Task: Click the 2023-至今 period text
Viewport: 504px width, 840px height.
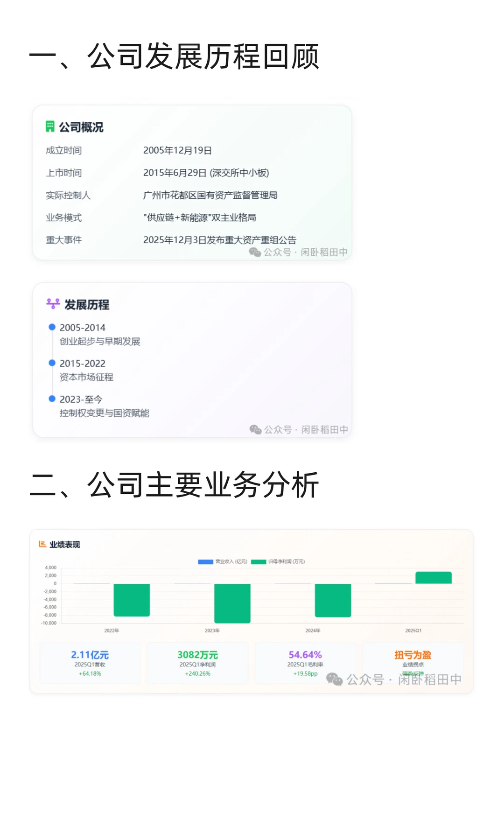Action: [x=81, y=399]
